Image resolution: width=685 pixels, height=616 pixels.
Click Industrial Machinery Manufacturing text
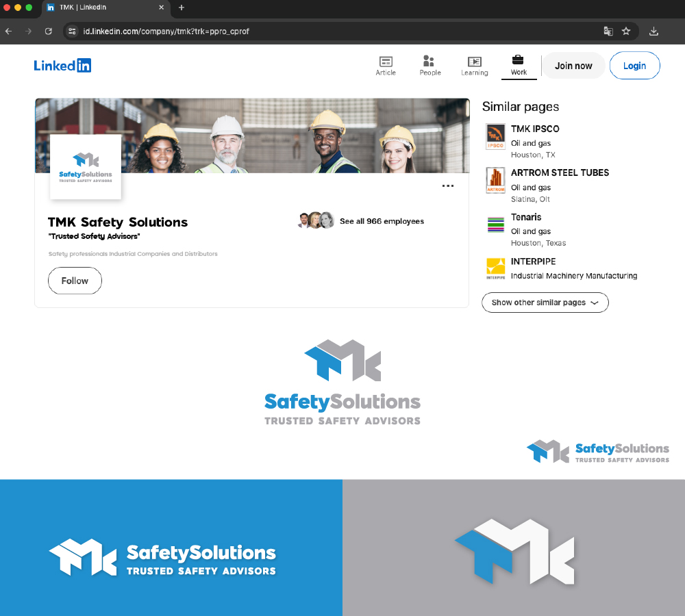[x=574, y=276]
